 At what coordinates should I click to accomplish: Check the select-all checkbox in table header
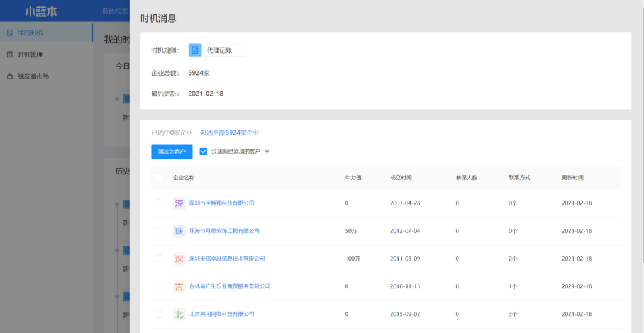click(158, 178)
